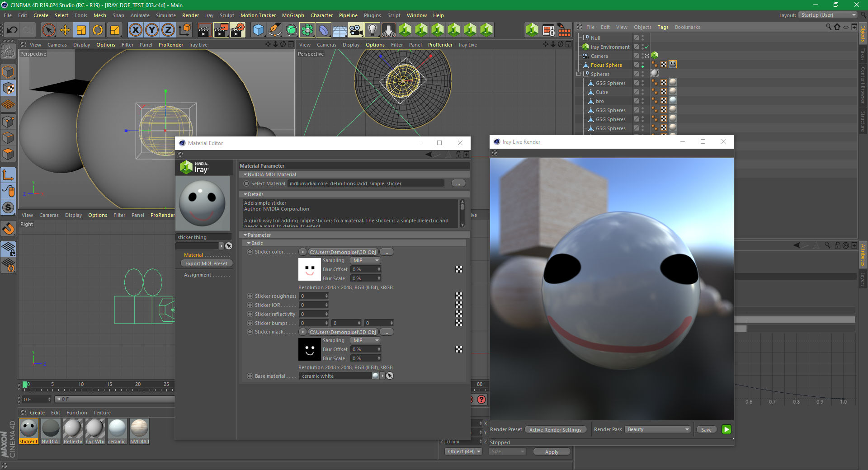Toggle layer flag of Cube object
The width and height of the screenshot is (868, 470).
pyautogui.click(x=637, y=92)
